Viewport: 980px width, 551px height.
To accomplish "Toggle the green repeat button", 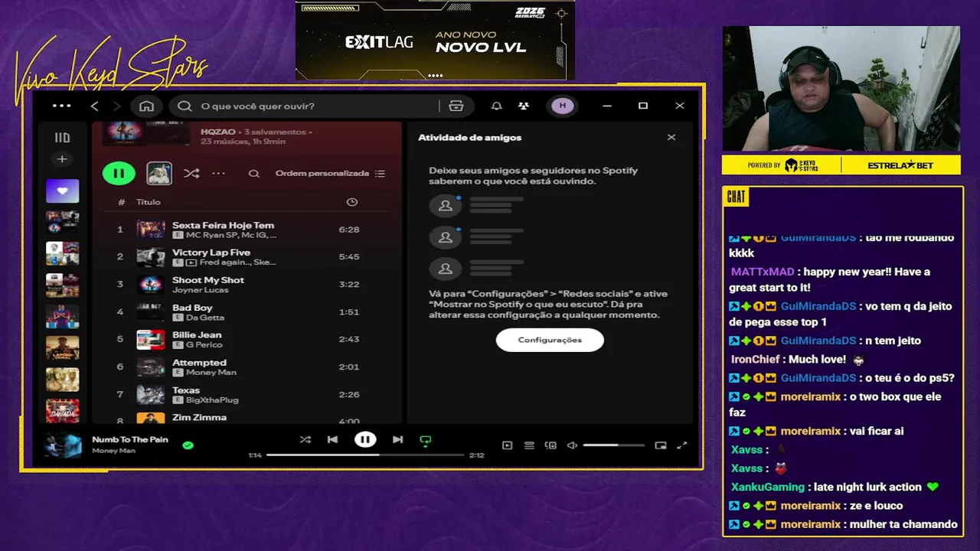I will click(426, 440).
